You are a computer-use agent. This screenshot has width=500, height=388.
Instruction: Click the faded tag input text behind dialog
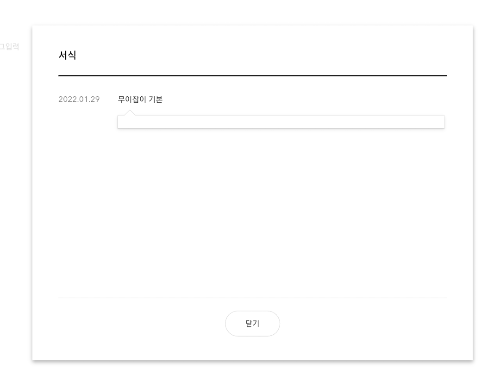tap(9, 46)
